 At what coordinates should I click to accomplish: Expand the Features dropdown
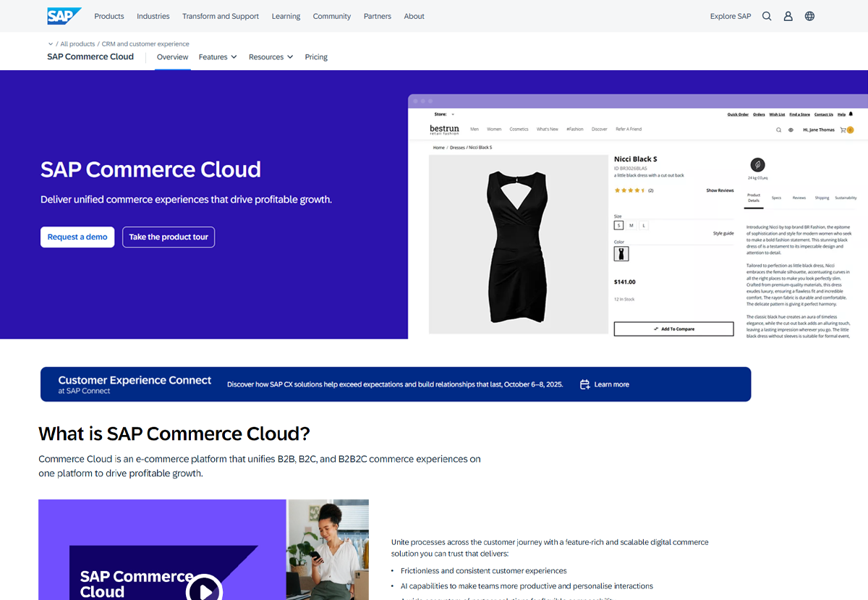[x=218, y=57]
